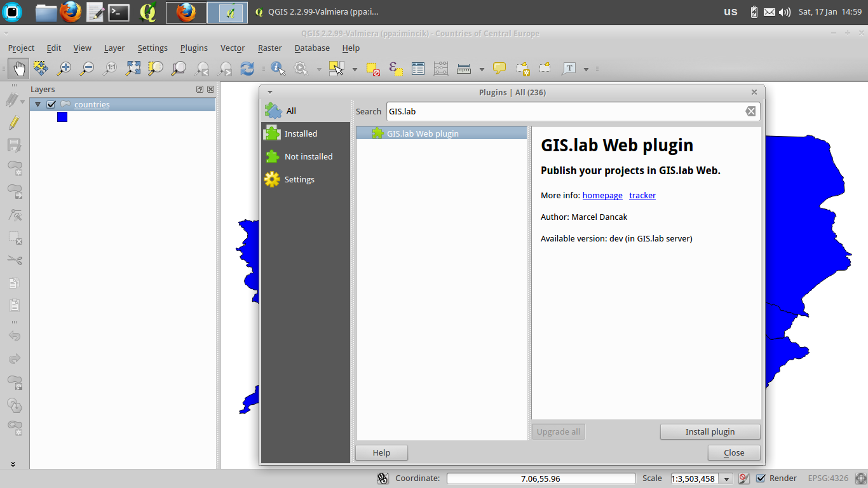Viewport: 868px width, 488px height.
Task: Open the Text Annotation dropdown arrow
Action: [x=586, y=69]
